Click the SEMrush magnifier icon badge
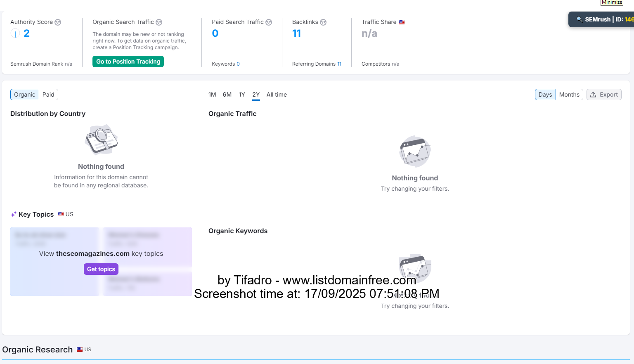Image resolution: width=634 pixels, height=364 pixels. pyautogui.click(x=580, y=19)
